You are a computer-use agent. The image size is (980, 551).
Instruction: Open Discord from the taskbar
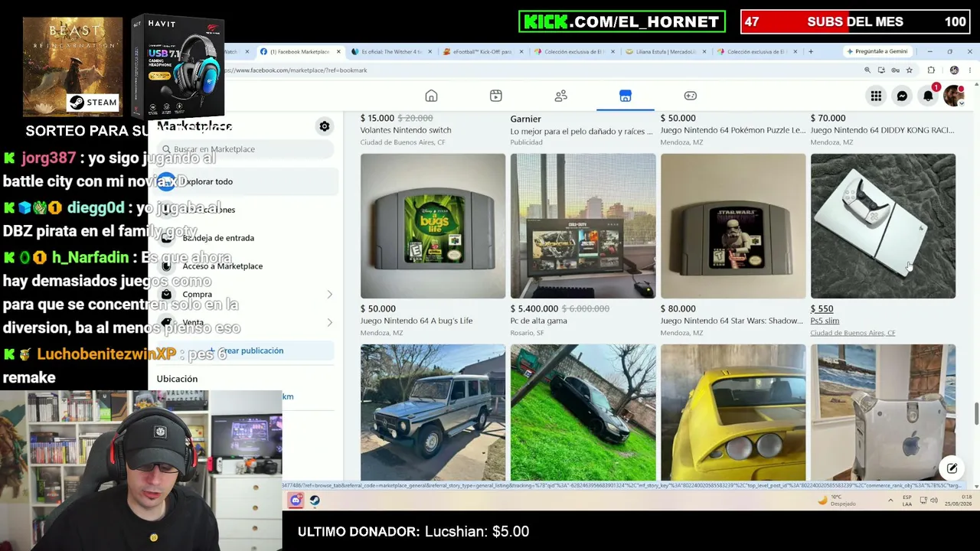pos(296,500)
